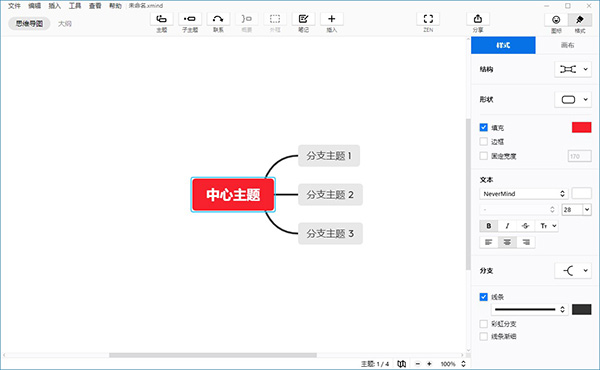The height and width of the screenshot is (370, 600).
Task: Enter ZEN fullscreen mode
Action: tap(428, 19)
